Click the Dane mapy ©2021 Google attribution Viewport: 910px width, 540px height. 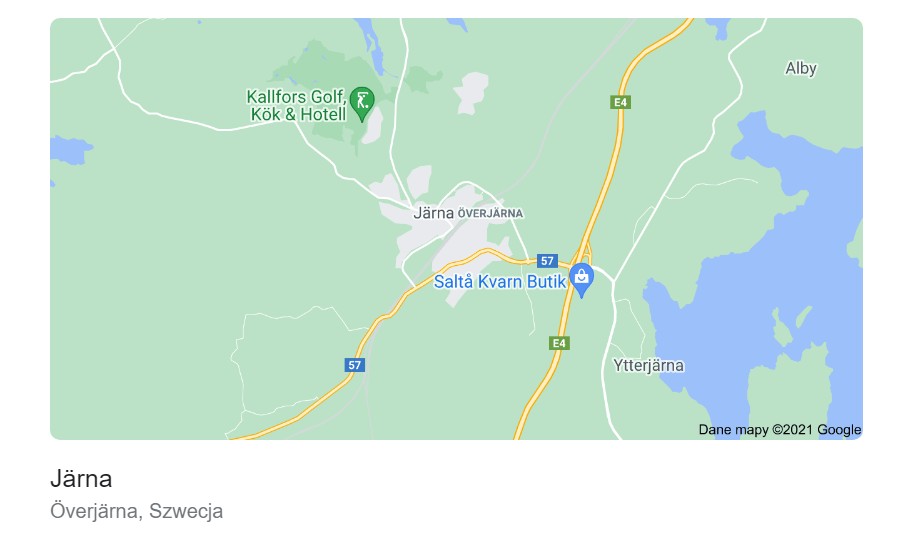(x=779, y=430)
